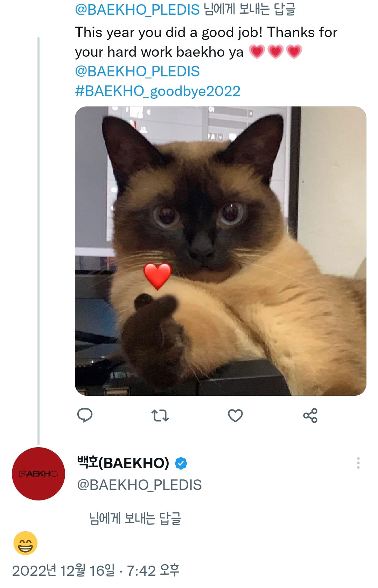
Task: Click the blue verified badge beside 백호(BAEKHO)
Action: pos(181,463)
